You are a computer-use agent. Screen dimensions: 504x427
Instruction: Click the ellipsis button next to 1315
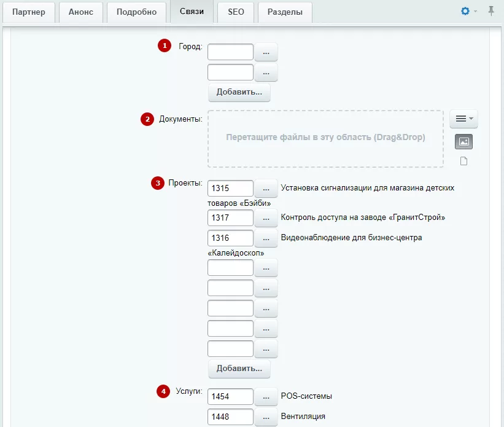click(266, 189)
